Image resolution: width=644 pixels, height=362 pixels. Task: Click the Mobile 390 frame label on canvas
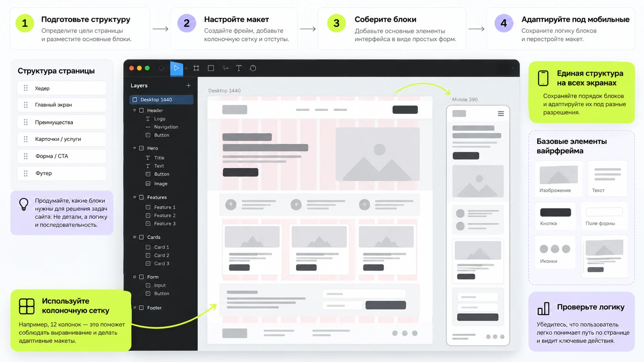point(465,100)
